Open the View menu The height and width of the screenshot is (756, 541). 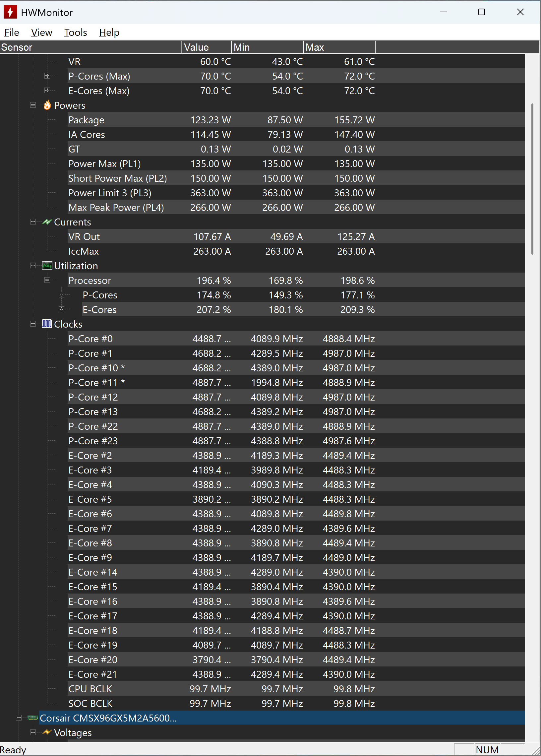tap(42, 32)
